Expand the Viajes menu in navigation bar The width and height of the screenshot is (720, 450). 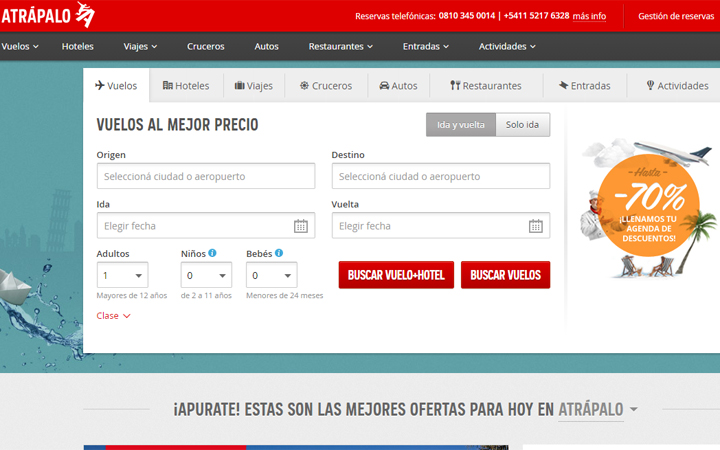[x=140, y=46]
